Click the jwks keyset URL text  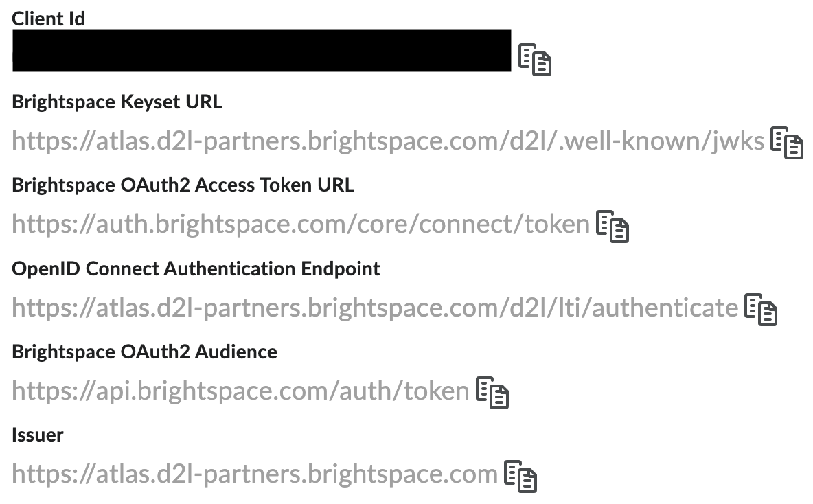pyautogui.click(x=388, y=141)
